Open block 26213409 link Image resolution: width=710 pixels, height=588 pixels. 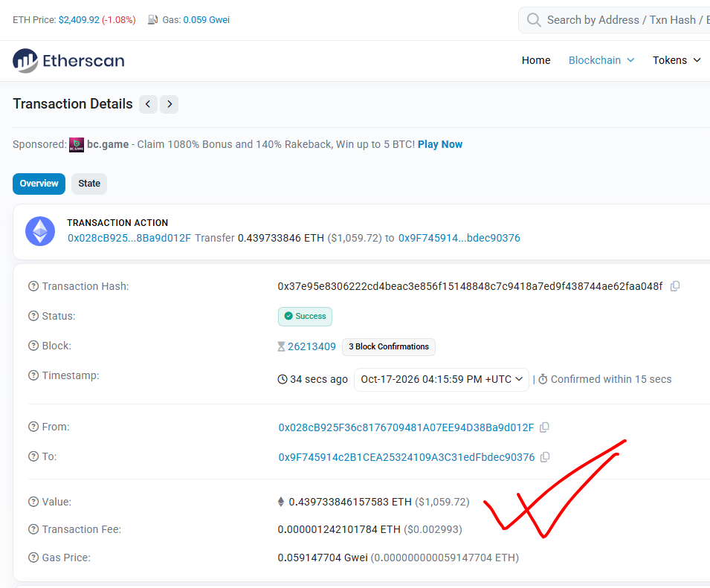pyautogui.click(x=312, y=346)
